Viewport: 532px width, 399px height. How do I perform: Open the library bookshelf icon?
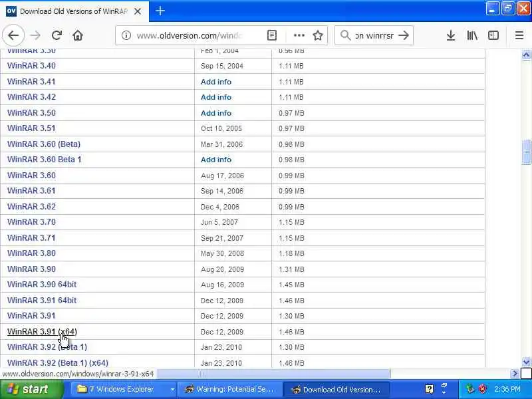472,35
